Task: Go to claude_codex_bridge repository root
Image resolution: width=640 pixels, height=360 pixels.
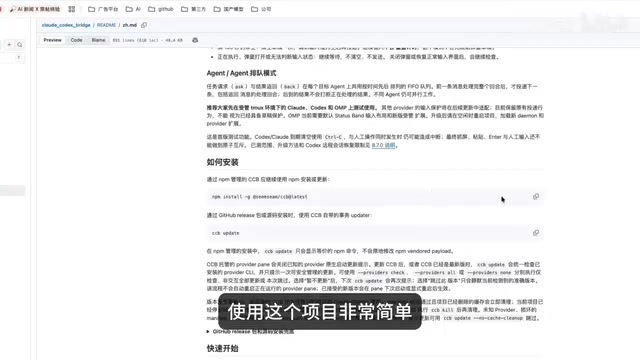Action: pos(66,25)
